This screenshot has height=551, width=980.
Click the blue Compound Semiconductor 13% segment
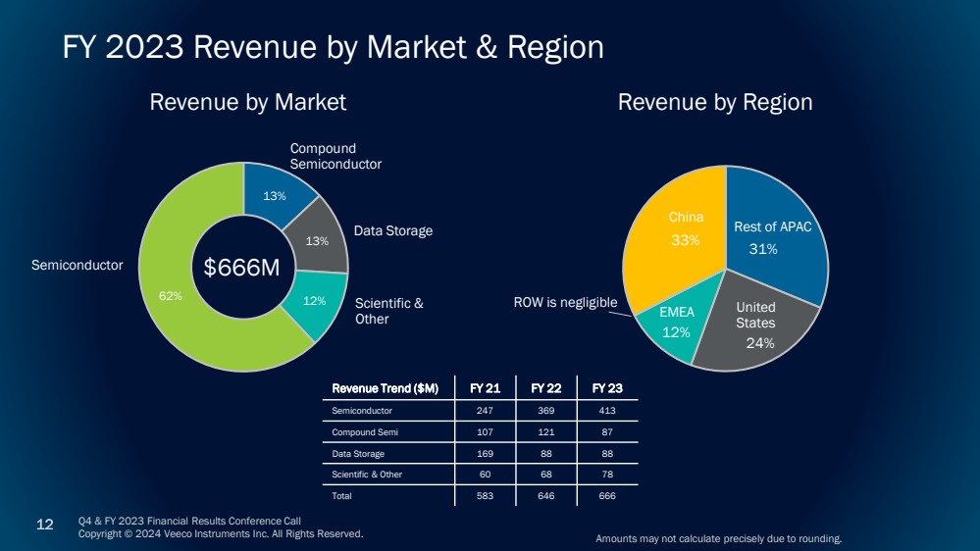click(x=276, y=193)
